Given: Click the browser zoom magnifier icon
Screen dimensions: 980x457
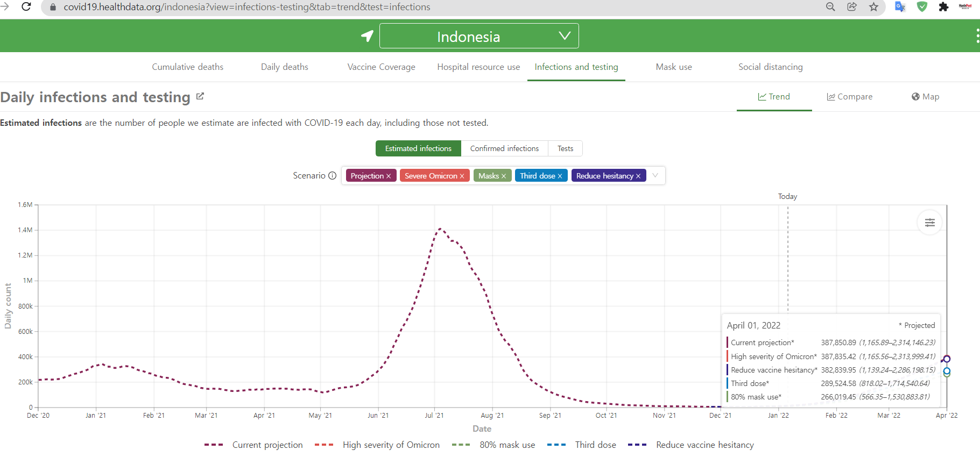Looking at the screenshot, I should 830,7.
